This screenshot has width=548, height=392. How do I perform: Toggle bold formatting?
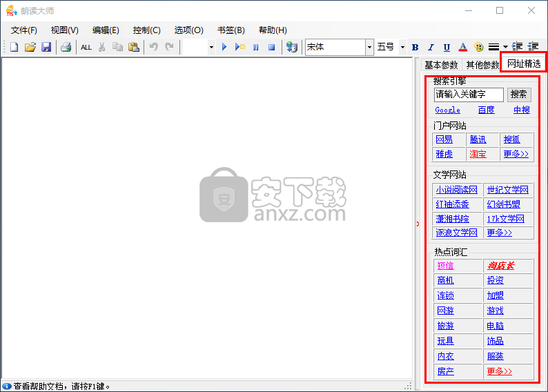pos(415,47)
